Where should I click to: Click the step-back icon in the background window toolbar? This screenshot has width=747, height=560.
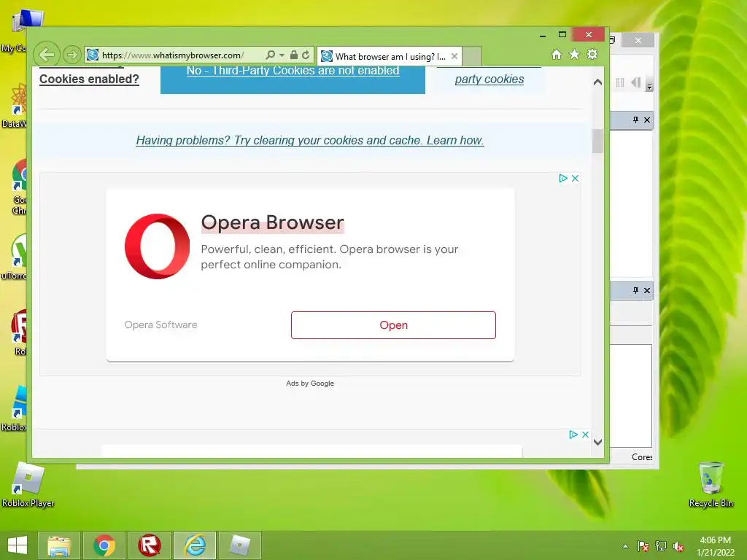[635, 82]
